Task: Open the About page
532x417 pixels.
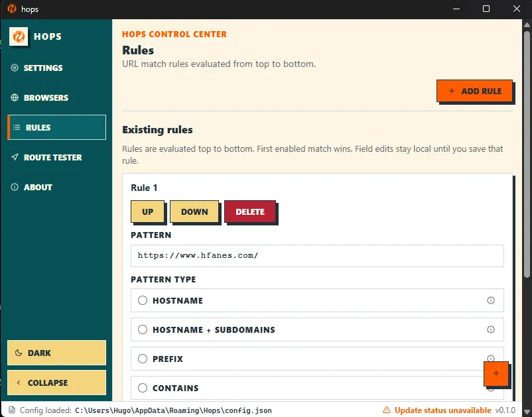Action: [x=56, y=187]
